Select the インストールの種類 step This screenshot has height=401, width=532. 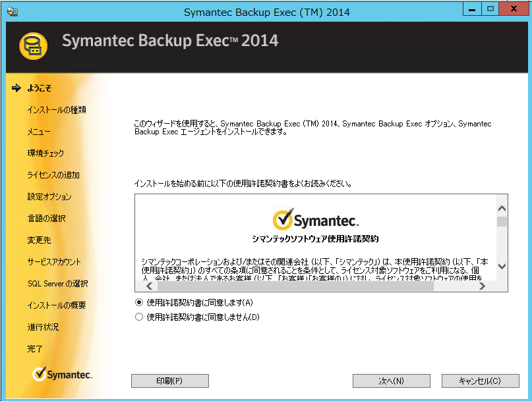pos(57,110)
